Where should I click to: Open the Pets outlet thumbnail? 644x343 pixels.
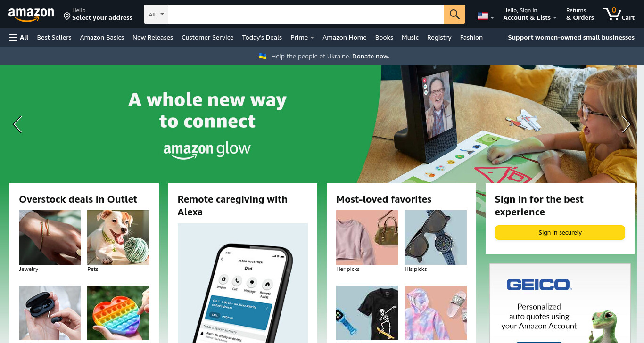click(x=118, y=241)
